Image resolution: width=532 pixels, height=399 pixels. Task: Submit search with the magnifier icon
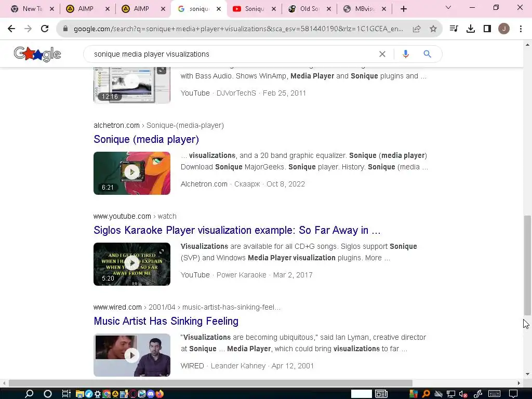point(428,54)
